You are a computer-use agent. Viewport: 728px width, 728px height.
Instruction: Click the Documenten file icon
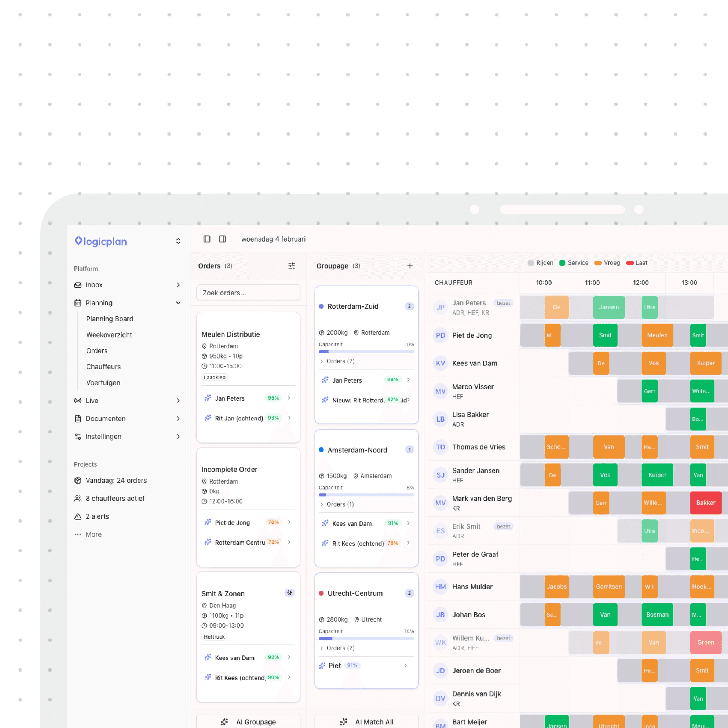click(78, 419)
